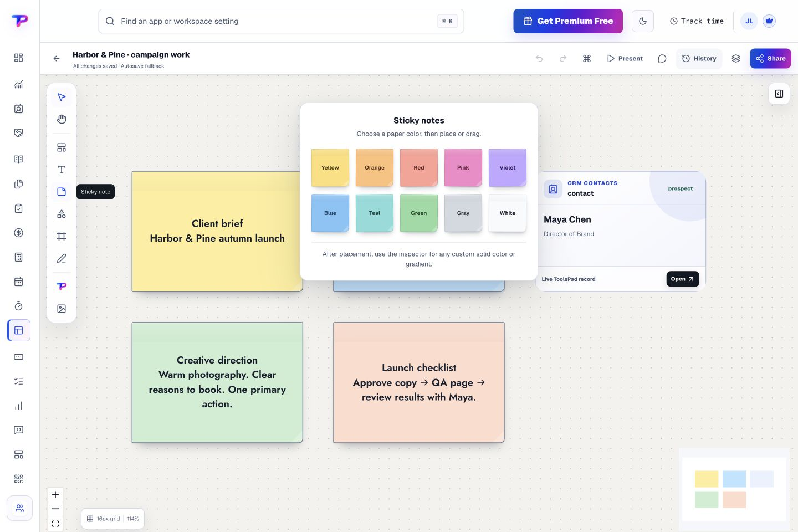This screenshot has height=532, width=798.
Task: Choose the Teal sticky note swatch
Action: [375, 213]
